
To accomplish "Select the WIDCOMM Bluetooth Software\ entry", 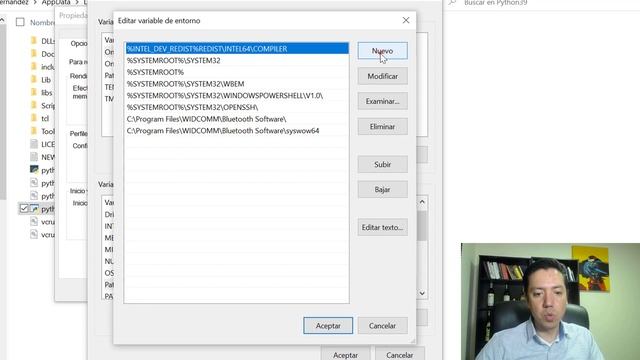I will coord(237,119).
